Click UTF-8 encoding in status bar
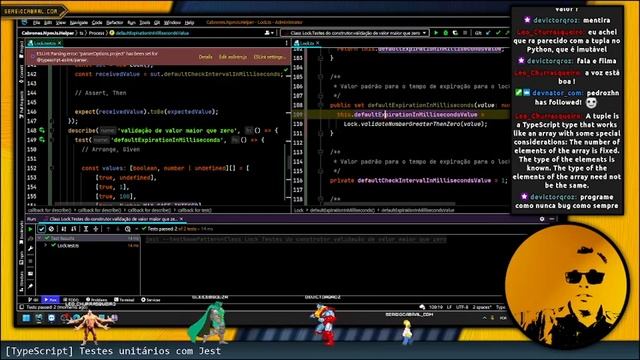The image size is (640, 360). point(462,307)
